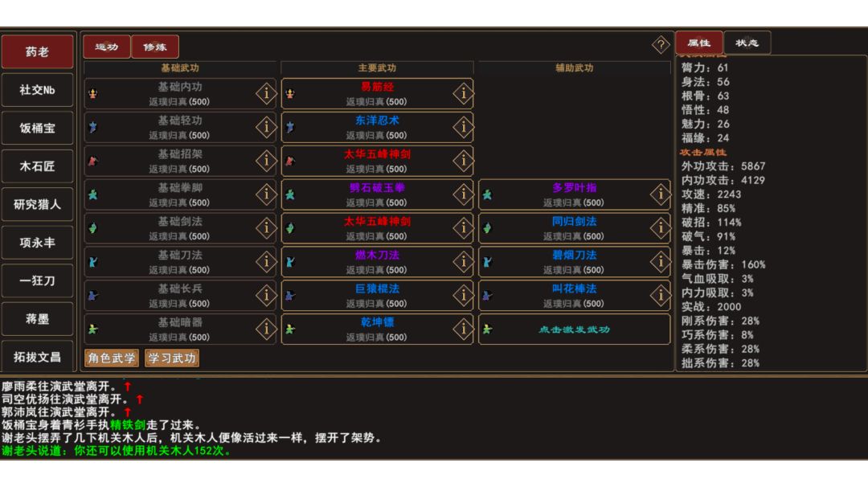
Task: Click 点击激发武功 to activate a skill
Action: pyautogui.click(x=574, y=329)
